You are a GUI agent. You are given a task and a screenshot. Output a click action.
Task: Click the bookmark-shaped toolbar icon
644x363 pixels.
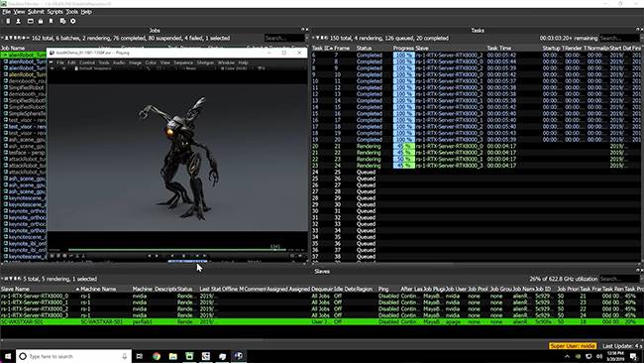point(51,21)
